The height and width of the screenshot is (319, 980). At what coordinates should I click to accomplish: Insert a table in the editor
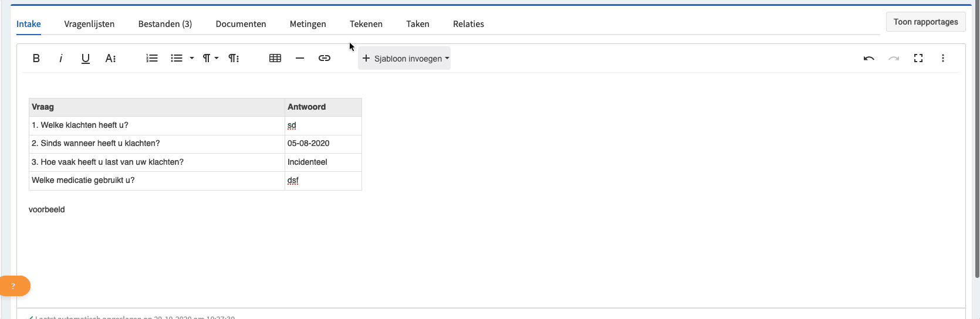pos(275,58)
